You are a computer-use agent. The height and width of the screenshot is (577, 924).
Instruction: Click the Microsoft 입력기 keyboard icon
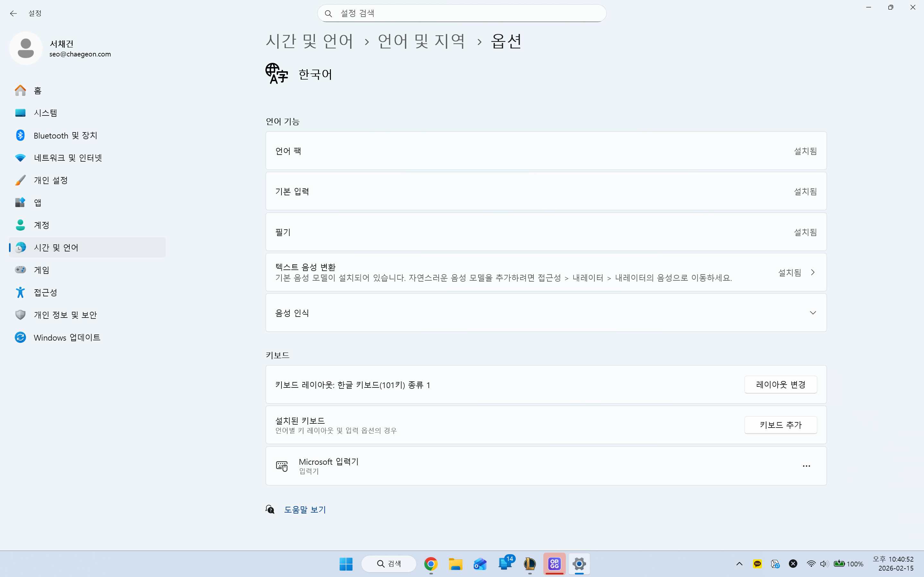281,466
